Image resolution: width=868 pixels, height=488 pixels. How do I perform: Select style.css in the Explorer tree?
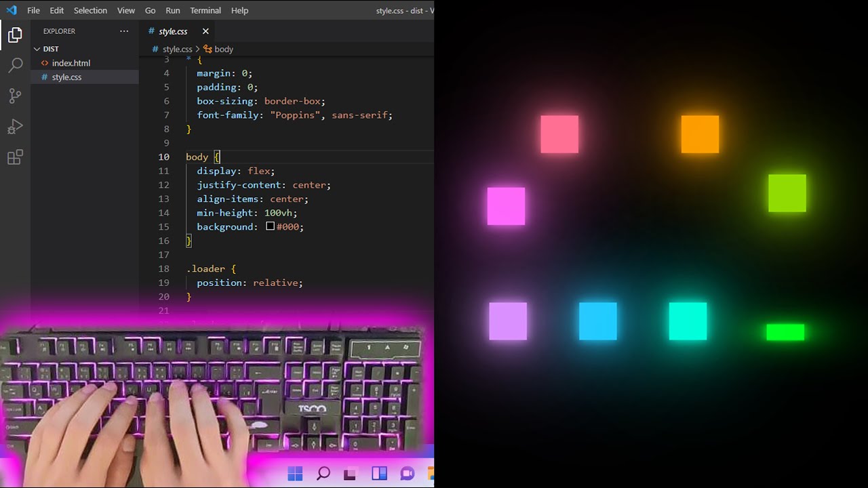(x=66, y=77)
